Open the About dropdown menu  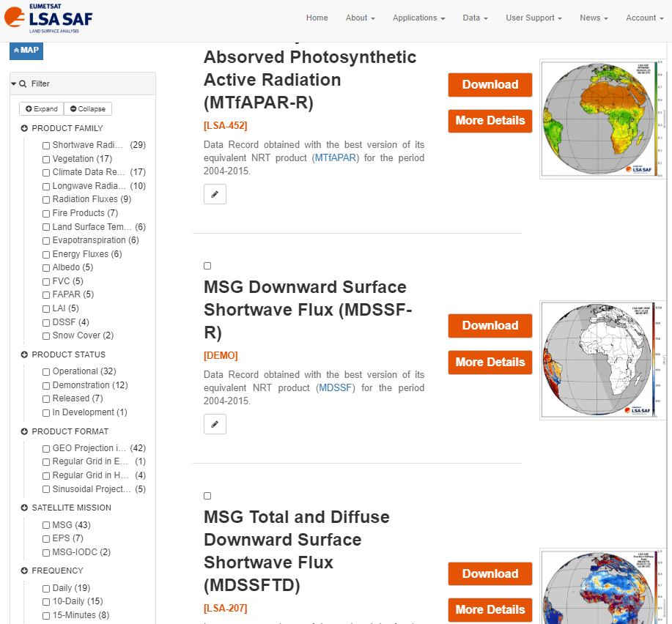360,18
